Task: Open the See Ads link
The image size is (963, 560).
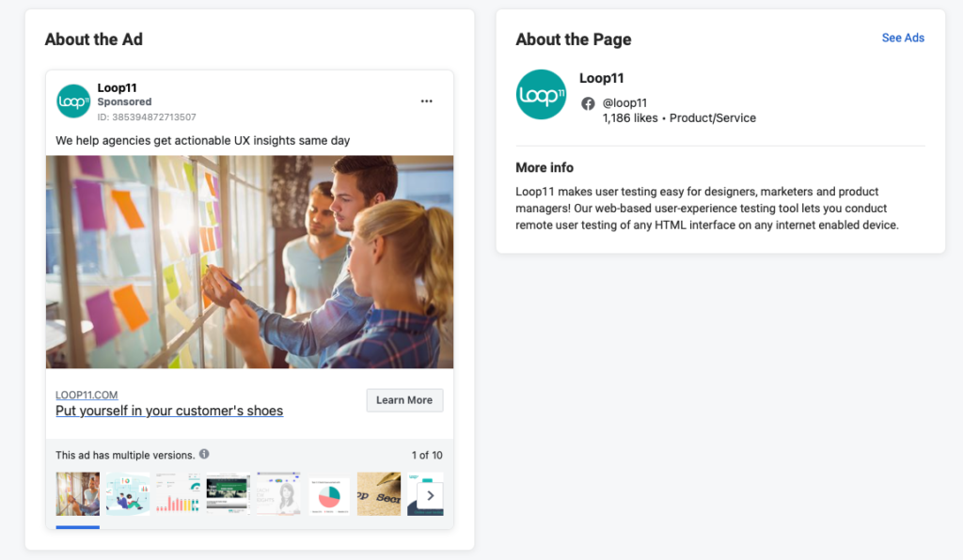Action: tap(902, 39)
